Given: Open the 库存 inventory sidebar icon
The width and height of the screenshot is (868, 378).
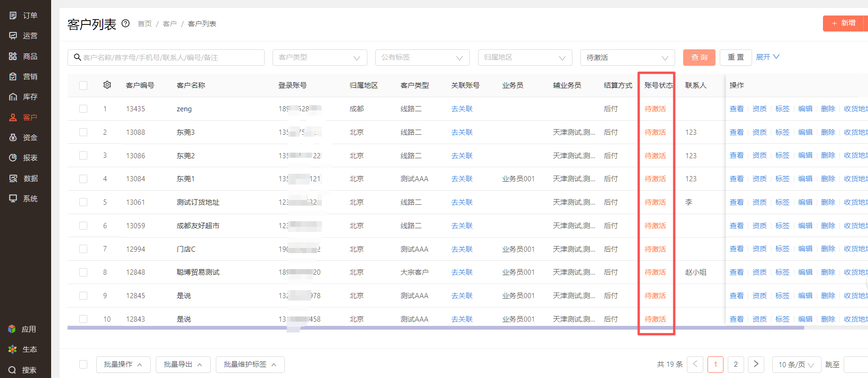Looking at the screenshot, I should 13,97.
